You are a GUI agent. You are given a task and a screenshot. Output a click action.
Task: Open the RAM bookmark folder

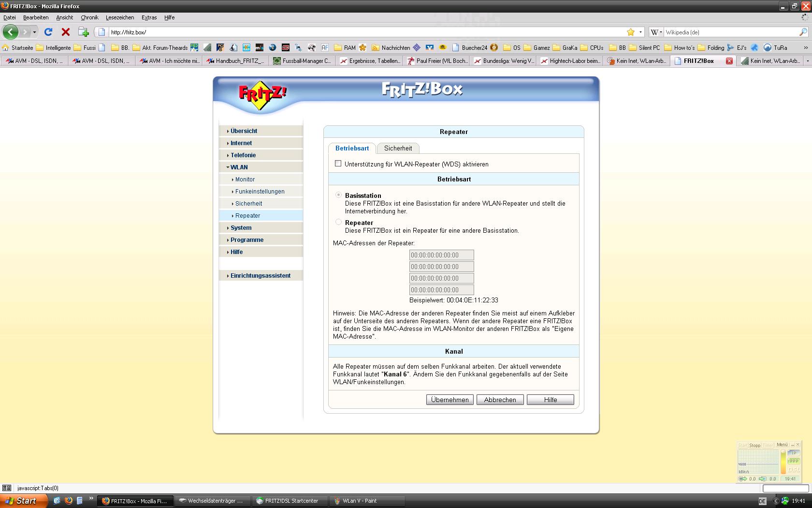pos(345,47)
